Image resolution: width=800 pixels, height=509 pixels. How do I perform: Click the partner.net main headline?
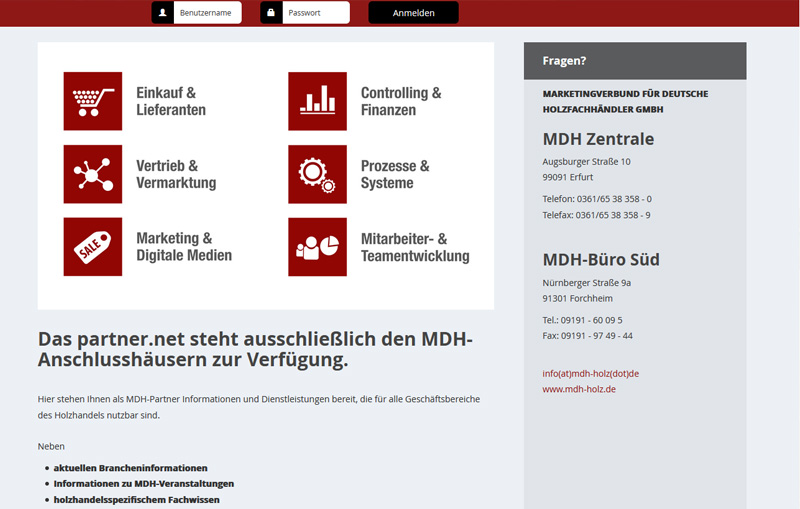pyautogui.click(x=255, y=349)
